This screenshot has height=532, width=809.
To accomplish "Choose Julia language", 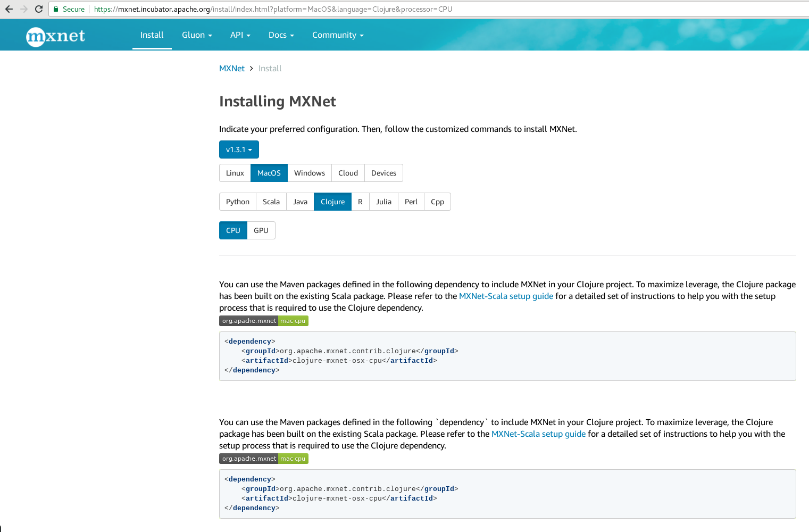I will click(x=383, y=202).
